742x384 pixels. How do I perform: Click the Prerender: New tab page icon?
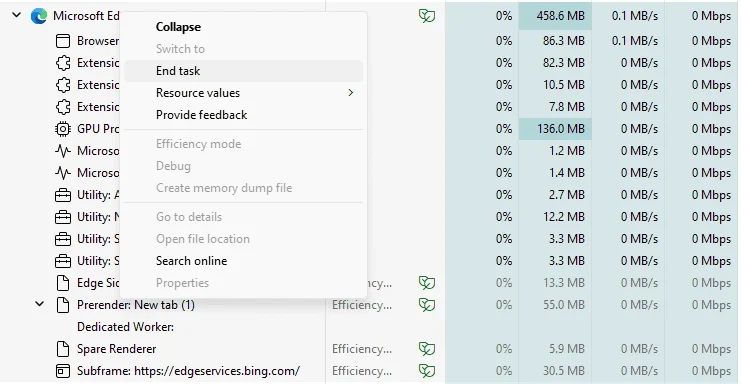point(63,305)
